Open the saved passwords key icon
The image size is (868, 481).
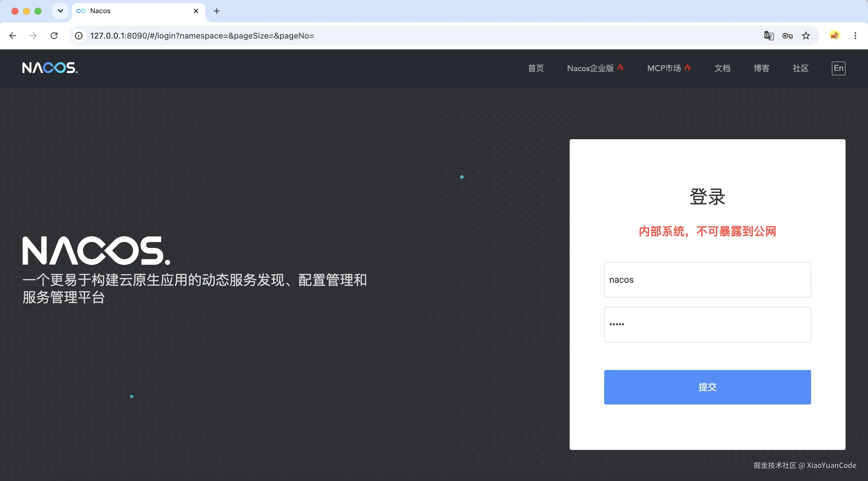click(787, 36)
